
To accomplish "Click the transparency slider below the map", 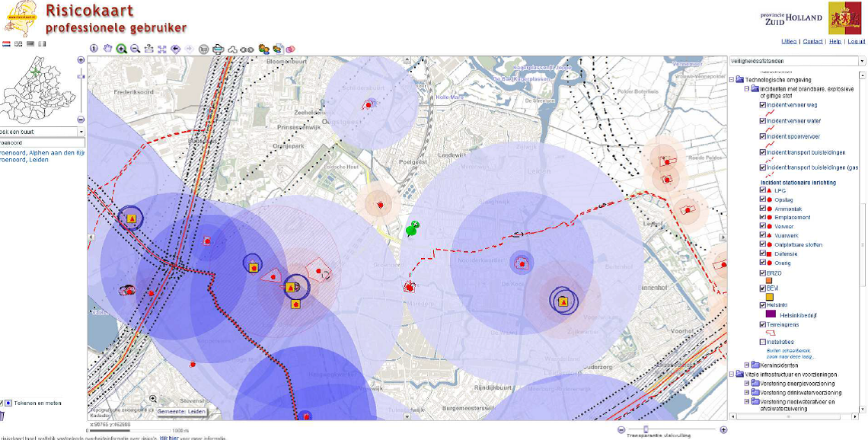I will 646,429.
